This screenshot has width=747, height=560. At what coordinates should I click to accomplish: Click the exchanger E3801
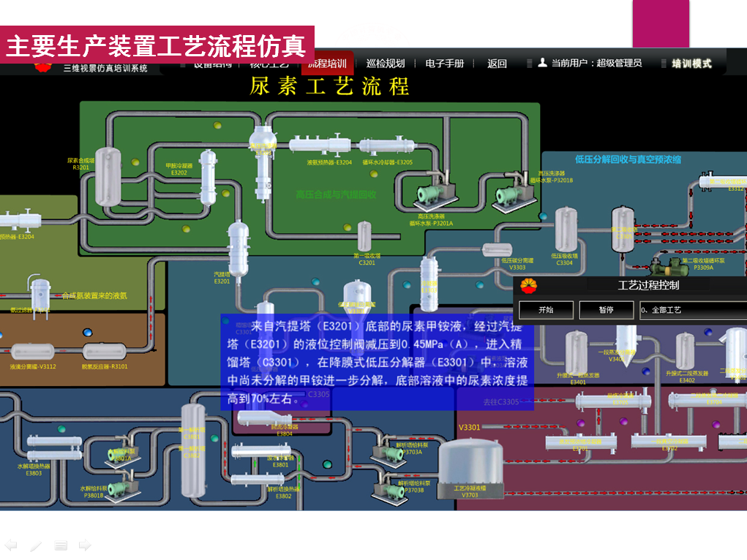pos(260,450)
